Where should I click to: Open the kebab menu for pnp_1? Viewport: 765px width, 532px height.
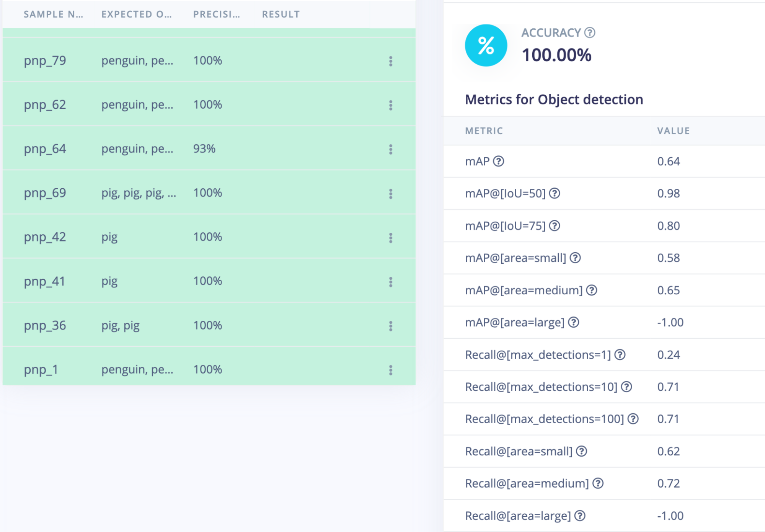[x=390, y=370]
